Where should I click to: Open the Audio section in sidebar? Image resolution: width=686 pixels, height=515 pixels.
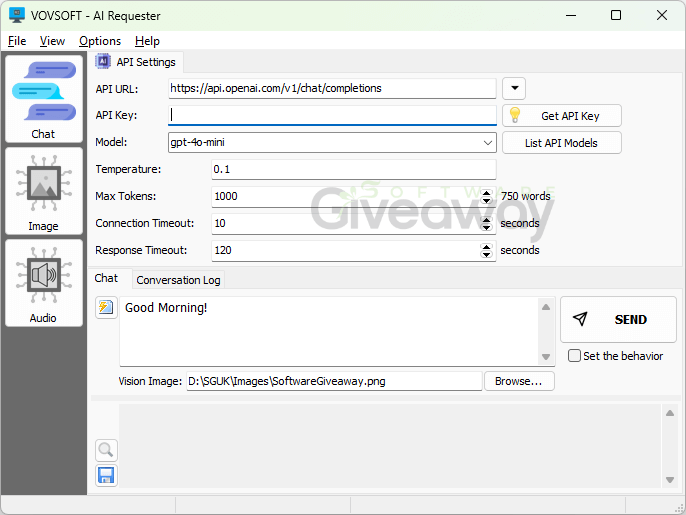pyautogui.click(x=44, y=283)
